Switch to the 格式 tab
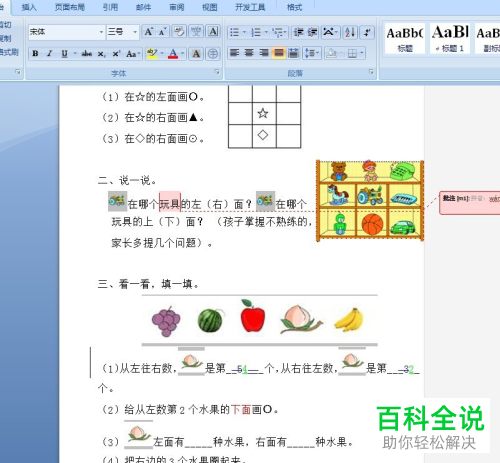Image resolution: width=500 pixels, height=463 pixels. click(294, 7)
